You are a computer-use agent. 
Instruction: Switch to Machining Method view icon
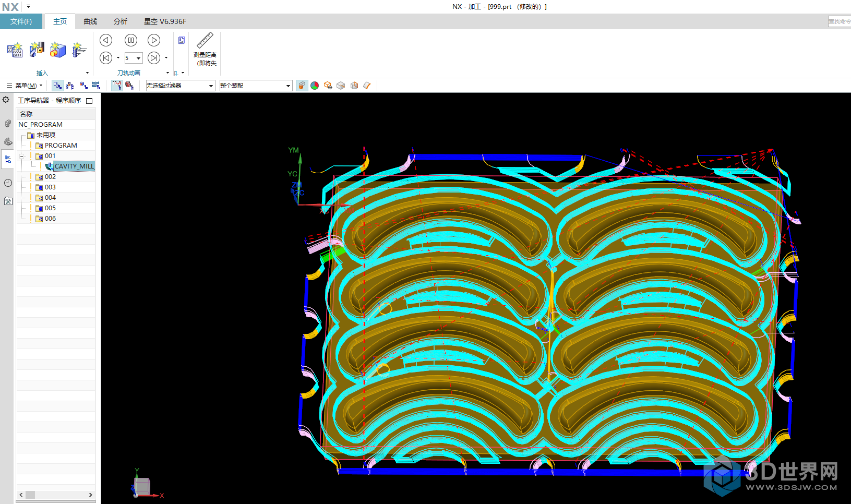(x=96, y=86)
